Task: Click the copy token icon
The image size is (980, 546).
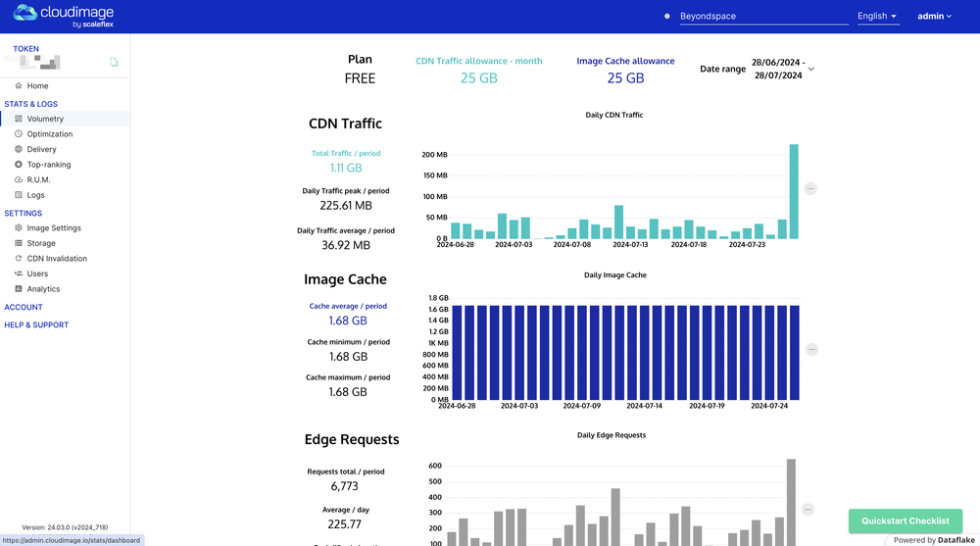Action: tap(114, 62)
